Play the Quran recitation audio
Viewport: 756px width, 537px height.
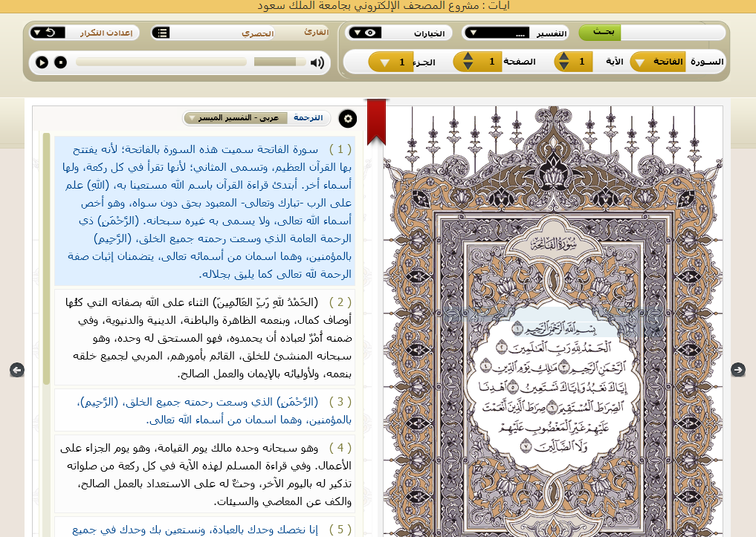point(42,62)
